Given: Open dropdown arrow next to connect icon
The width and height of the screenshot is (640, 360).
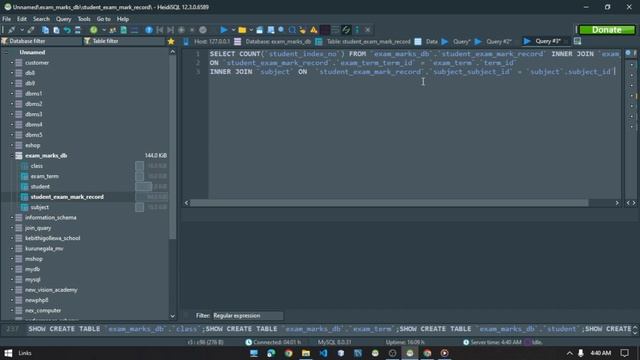Looking at the screenshot, I should coord(21,30).
